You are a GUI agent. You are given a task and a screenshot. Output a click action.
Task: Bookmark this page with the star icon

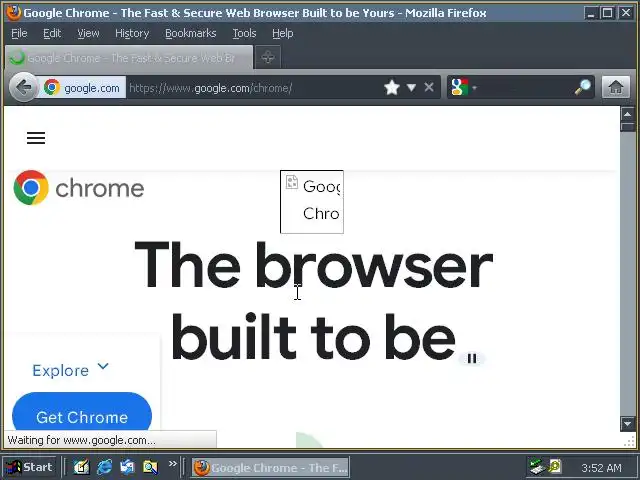pyautogui.click(x=392, y=87)
